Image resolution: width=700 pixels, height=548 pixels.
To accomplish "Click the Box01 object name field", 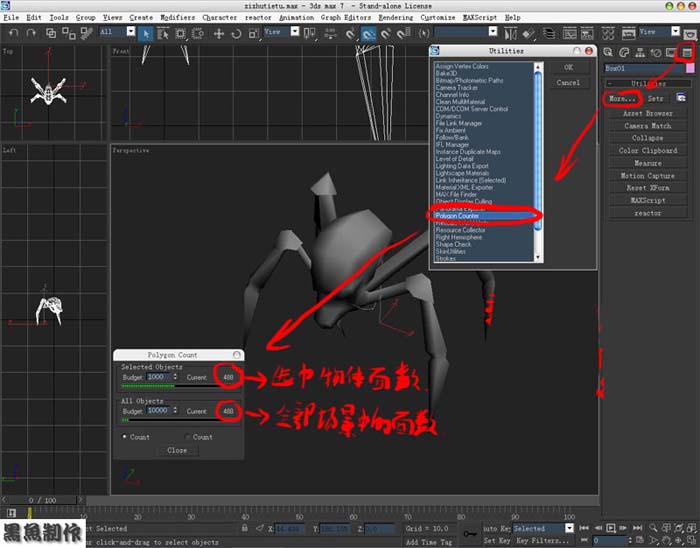I will 645,68.
